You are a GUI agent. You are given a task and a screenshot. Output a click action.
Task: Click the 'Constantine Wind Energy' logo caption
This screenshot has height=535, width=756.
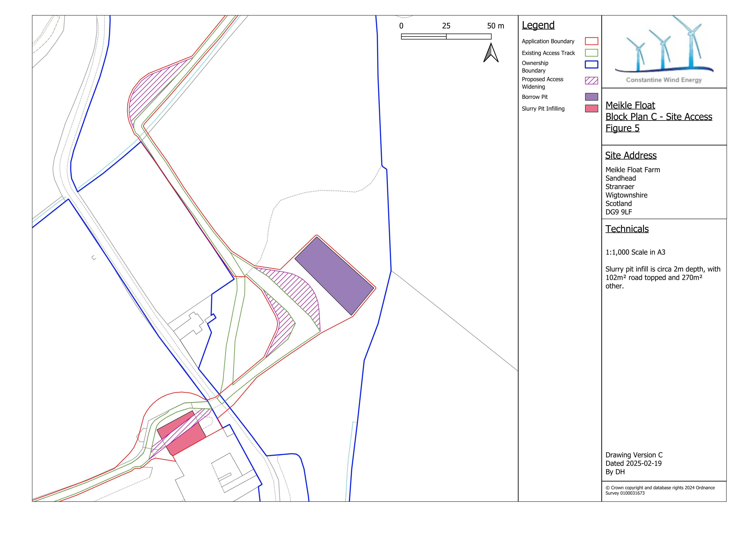664,80
